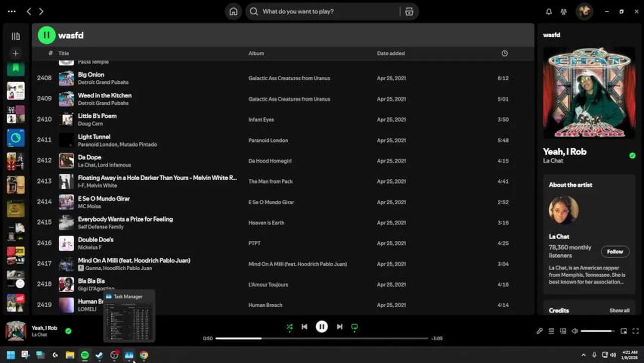Click the Browse icon inside search bar

pos(409,12)
